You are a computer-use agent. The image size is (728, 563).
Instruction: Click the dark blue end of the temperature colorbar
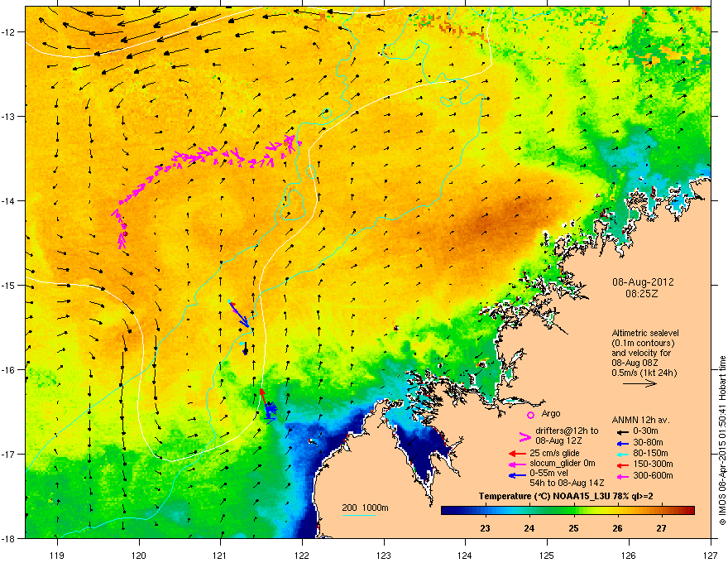448,511
